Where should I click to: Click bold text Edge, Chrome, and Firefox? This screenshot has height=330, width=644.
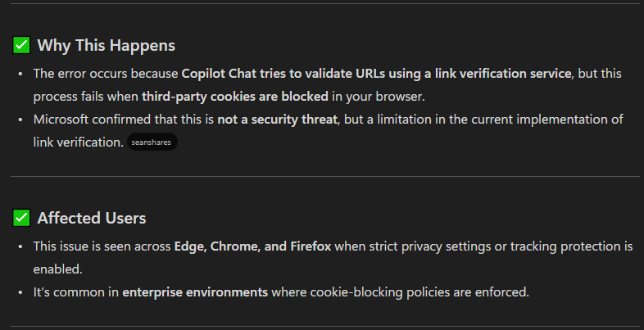click(252, 246)
